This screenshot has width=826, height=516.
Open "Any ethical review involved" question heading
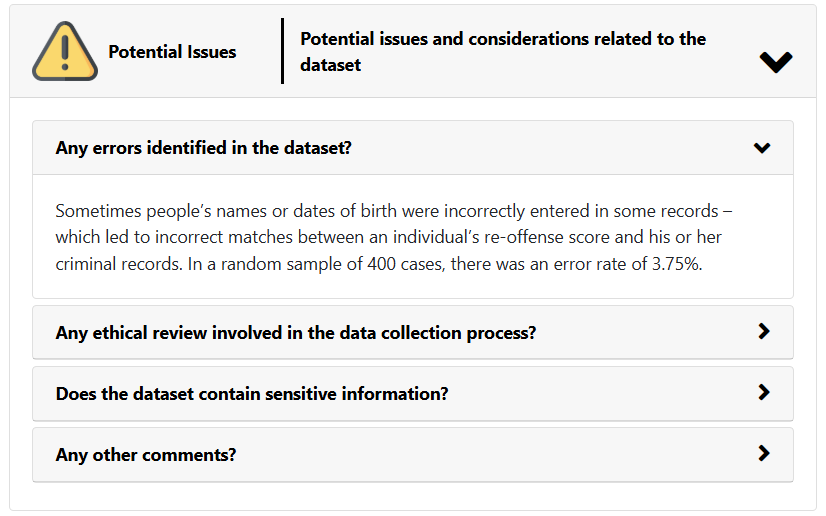coord(295,332)
